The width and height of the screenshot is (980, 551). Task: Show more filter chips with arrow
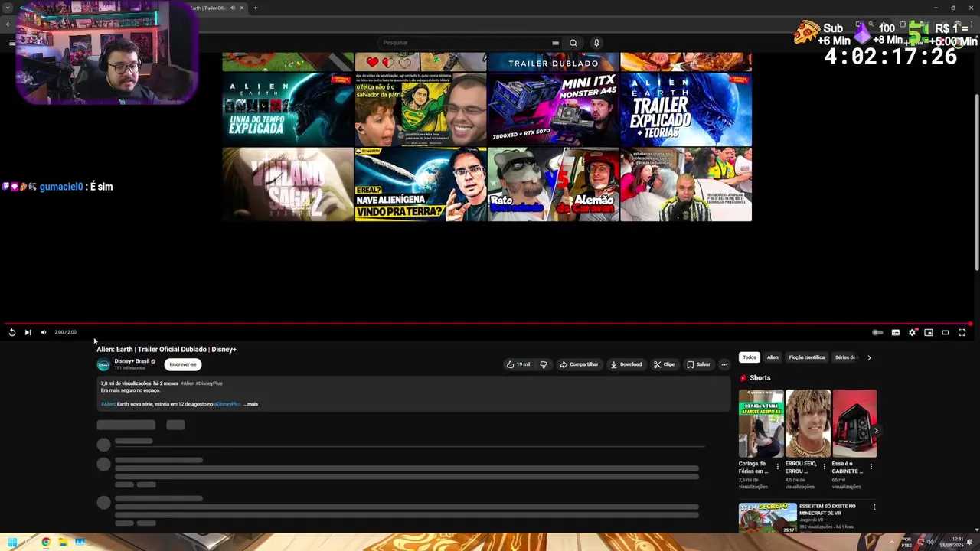pyautogui.click(x=869, y=357)
